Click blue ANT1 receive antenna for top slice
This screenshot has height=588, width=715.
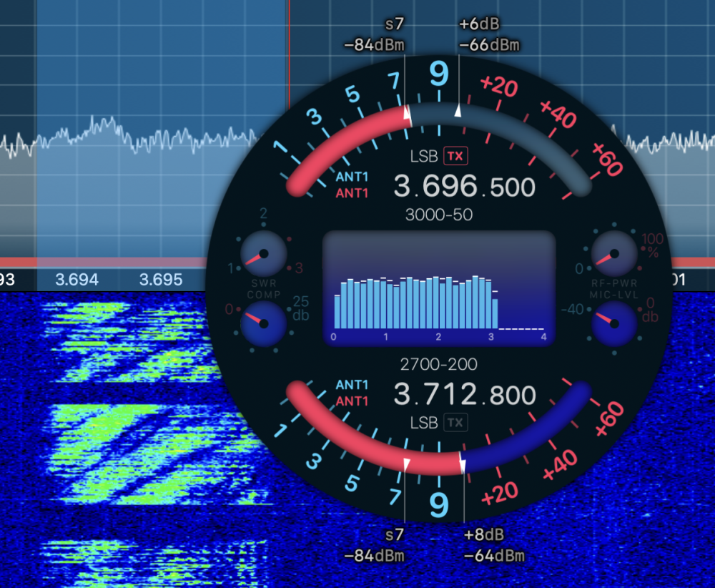(x=352, y=177)
